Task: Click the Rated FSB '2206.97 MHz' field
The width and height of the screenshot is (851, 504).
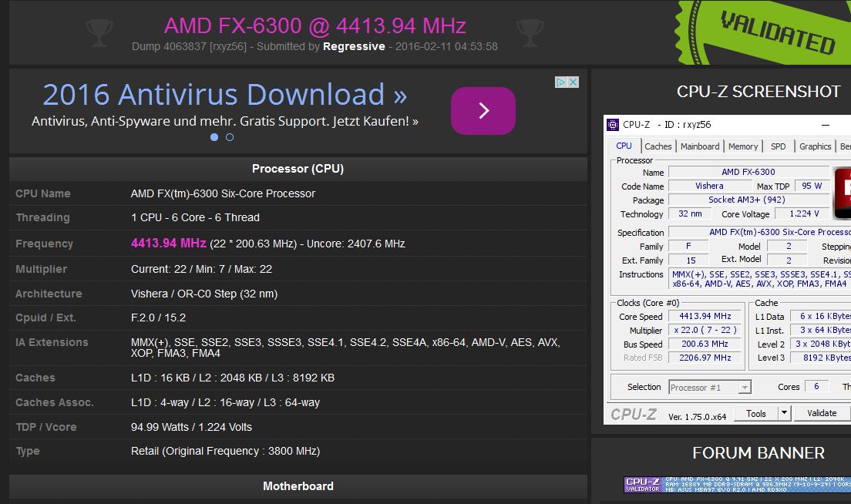Action: 705,358
